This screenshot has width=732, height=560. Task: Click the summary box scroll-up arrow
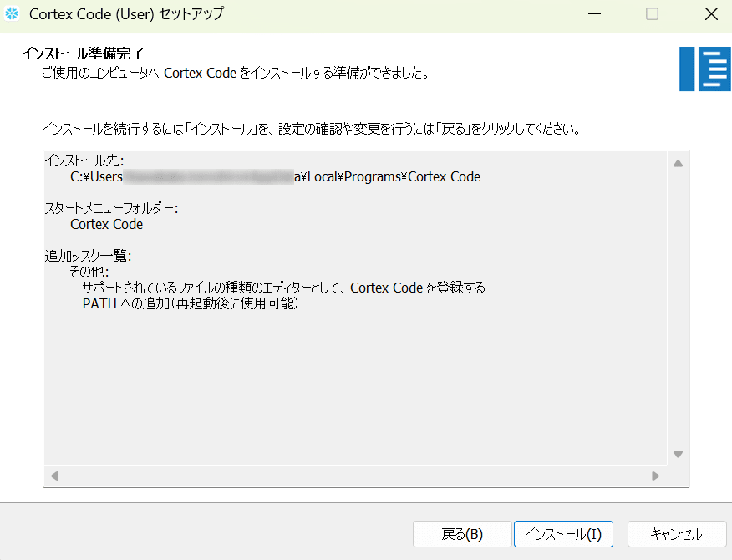click(678, 164)
